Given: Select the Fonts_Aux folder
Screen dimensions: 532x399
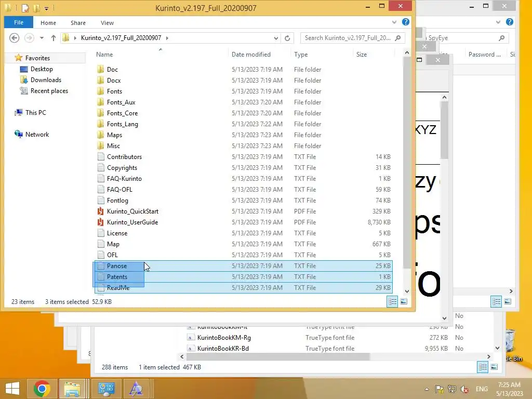Looking at the screenshot, I should coord(121,102).
